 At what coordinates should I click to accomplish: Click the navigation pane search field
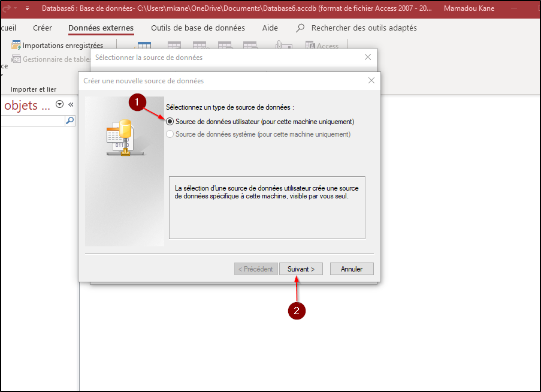[x=33, y=120]
